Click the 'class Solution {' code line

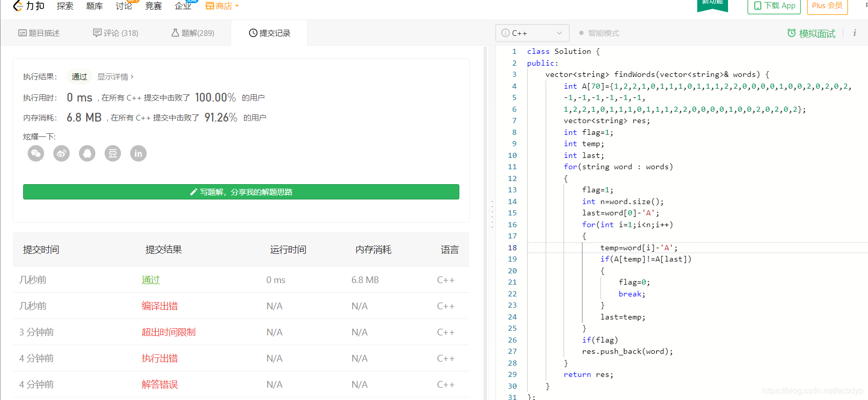[563, 51]
